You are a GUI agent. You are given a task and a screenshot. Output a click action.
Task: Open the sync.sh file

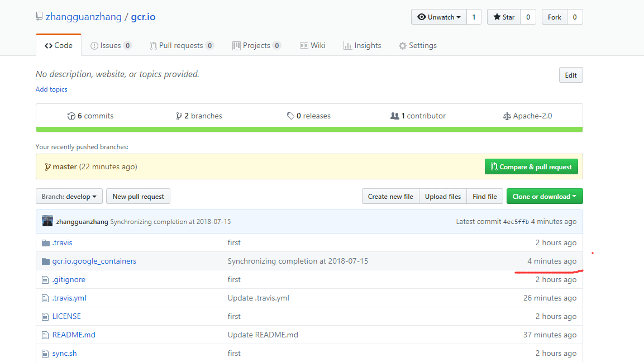[x=64, y=354]
